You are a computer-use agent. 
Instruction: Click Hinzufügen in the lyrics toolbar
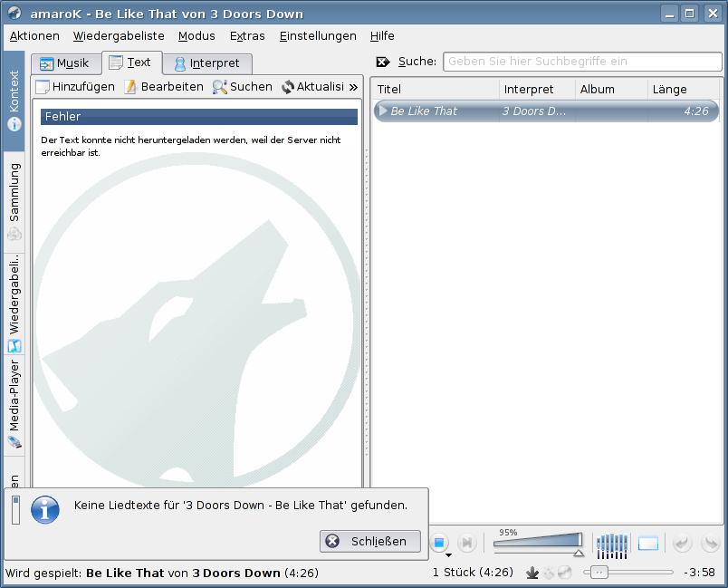(76, 87)
